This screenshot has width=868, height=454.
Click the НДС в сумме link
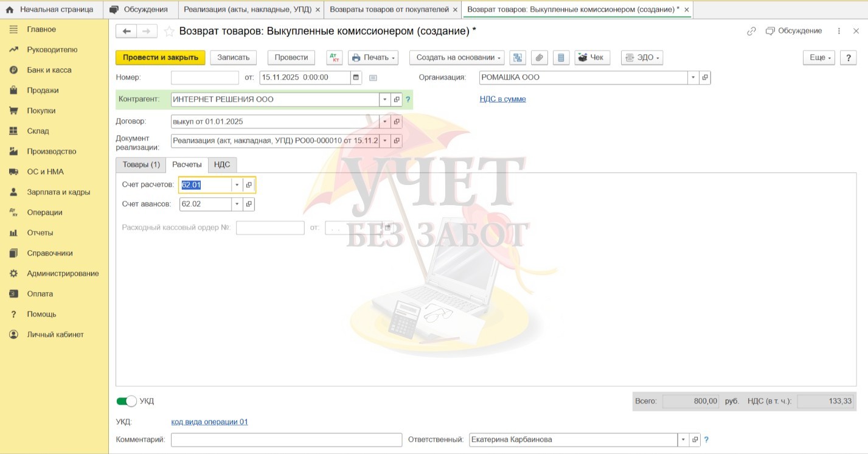[502, 99]
